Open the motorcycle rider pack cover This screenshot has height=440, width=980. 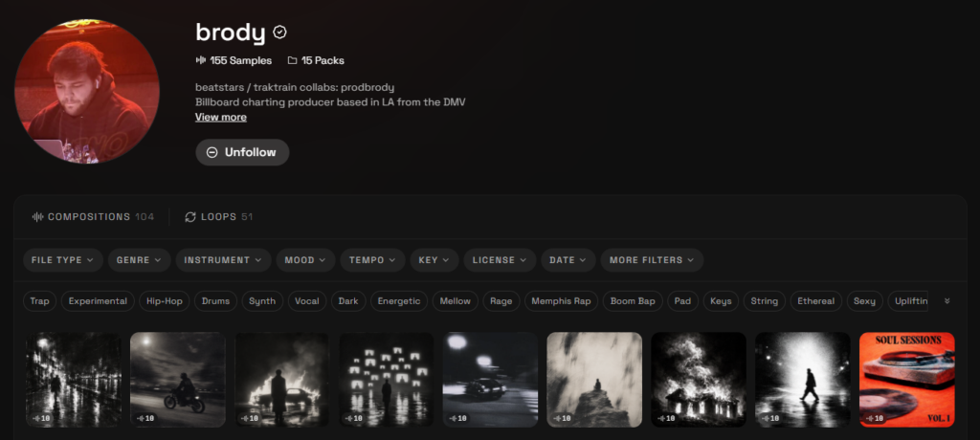(x=178, y=380)
